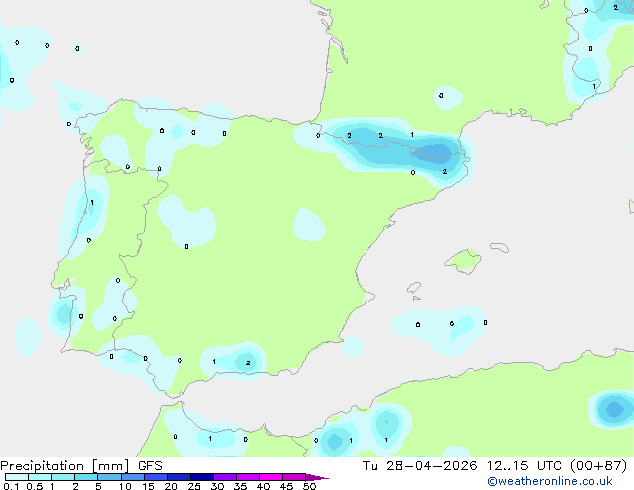Click the 40 to 45 mm legend swatch

pyautogui.click(x=271, y=477)
